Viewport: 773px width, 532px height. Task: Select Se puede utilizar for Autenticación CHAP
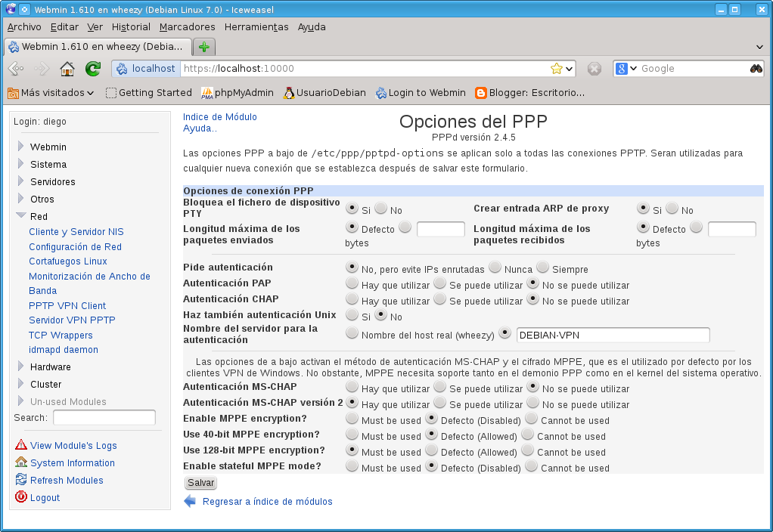(x=439, y=298)
